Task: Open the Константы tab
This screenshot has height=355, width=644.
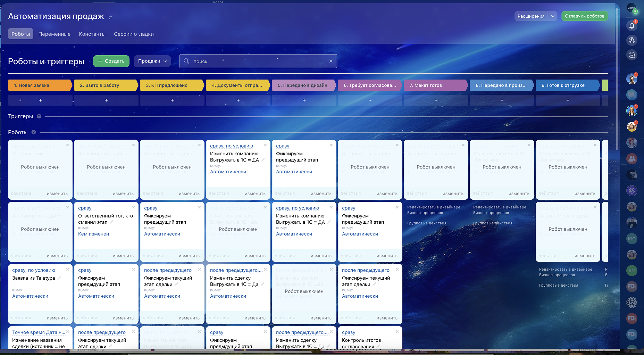Action: (92, 34)
